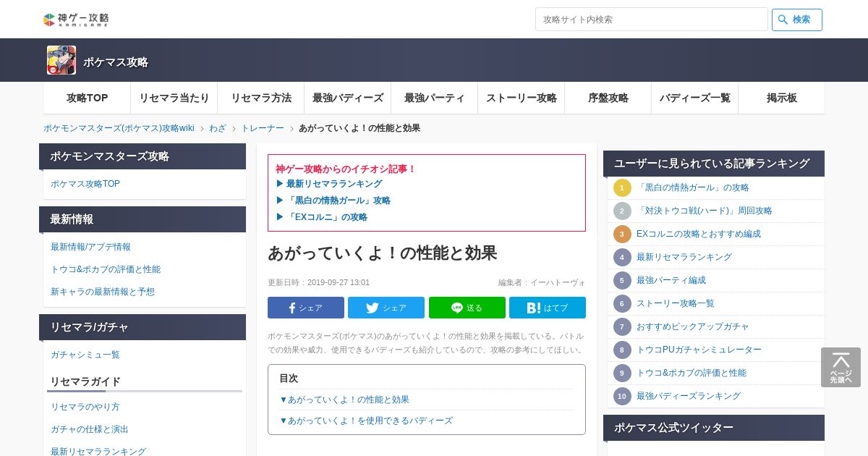Screen dimensions: 868x456
Task: Open rank 2 「対決トウコ戦(ハード)」周回攻略
Action: pos(705,211)
